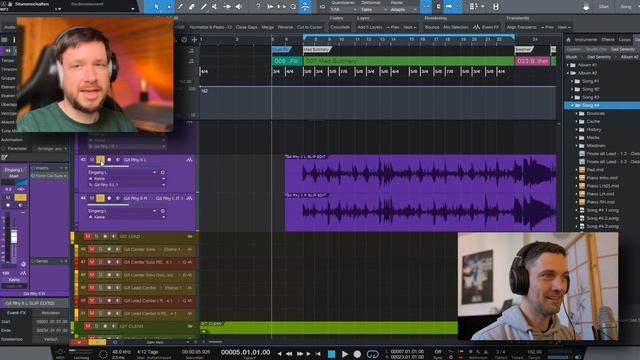Screen dimensions: 640x360
Task: Select the Paint tool
Action: tap(203, 7)
